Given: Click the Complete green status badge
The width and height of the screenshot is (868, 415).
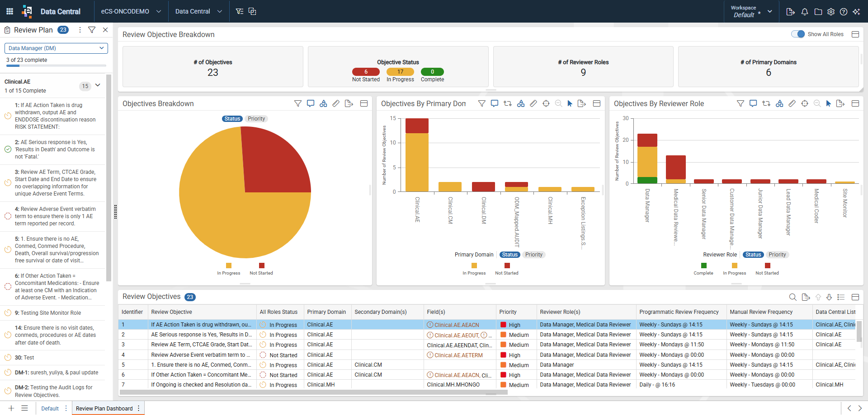Looking at the screenshot, I should tap(432, 72).
